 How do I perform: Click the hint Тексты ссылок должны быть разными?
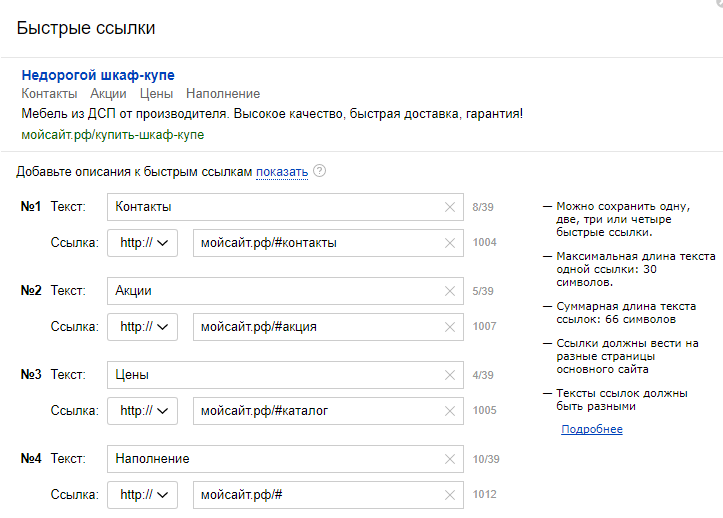click(x=622, y=399)
